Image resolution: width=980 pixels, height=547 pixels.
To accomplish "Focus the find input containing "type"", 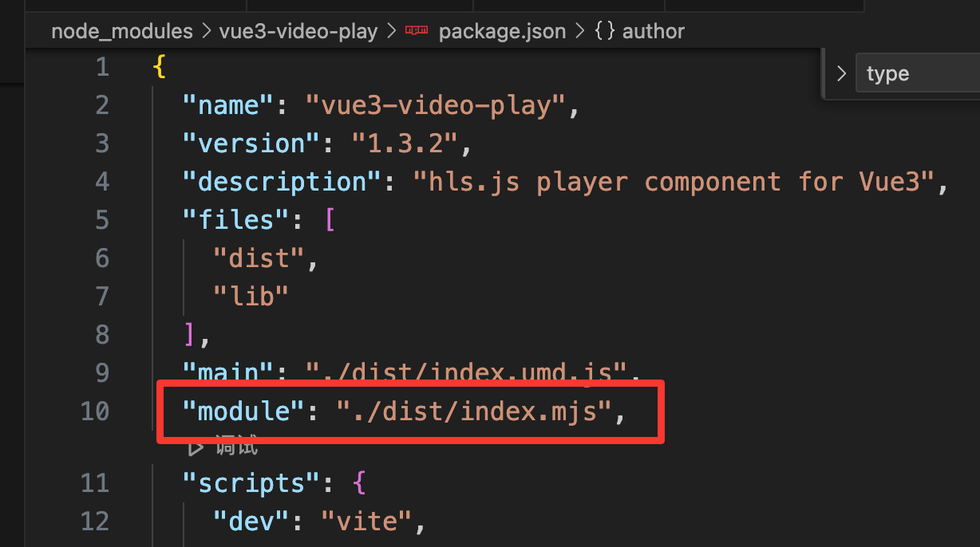I will point(917,73).
